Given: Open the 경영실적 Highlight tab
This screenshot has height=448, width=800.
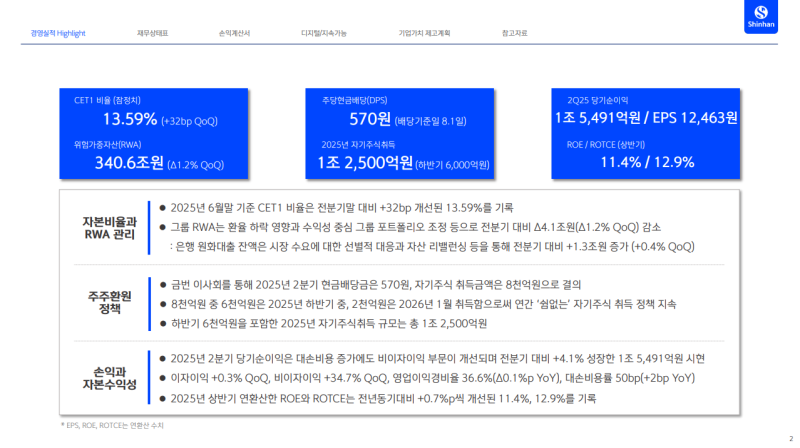Looking at the screenshot, I should 57,34.
